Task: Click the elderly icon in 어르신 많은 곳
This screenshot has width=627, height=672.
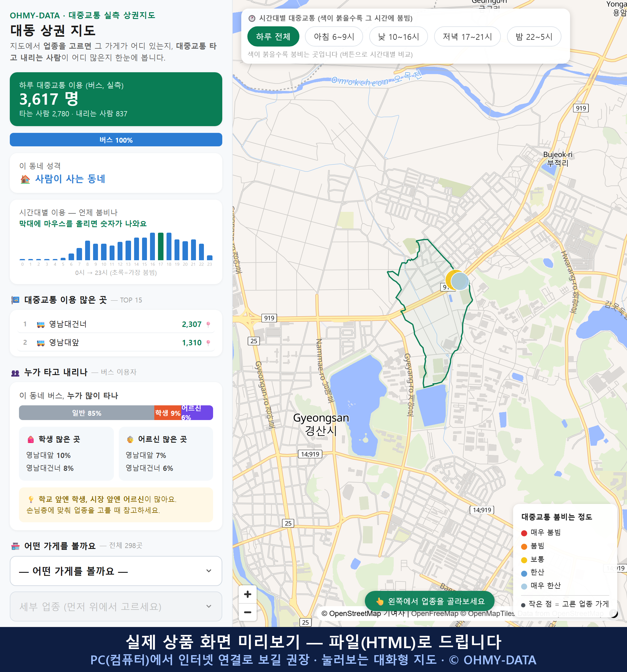Action: 130,439
